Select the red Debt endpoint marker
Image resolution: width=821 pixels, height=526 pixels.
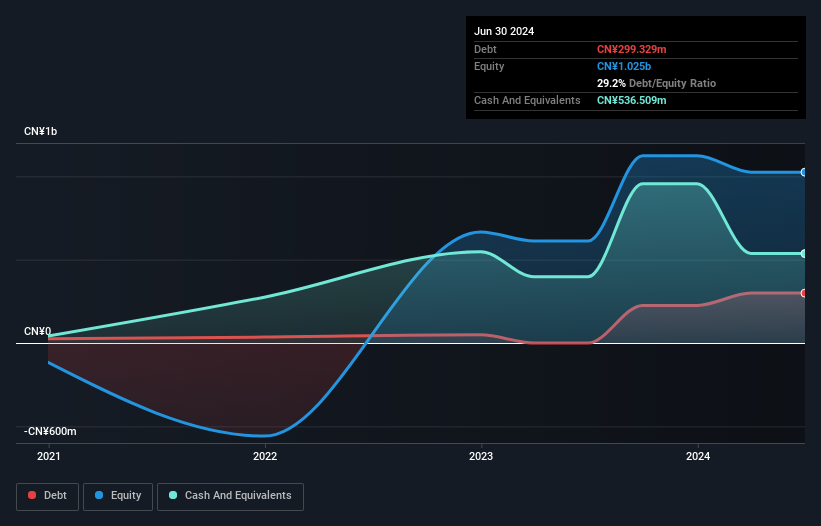click(804, 293)
